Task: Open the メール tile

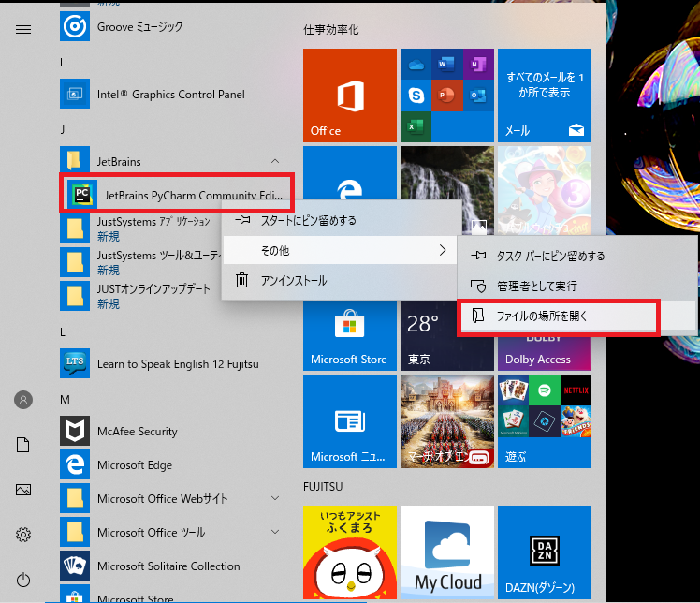Action: click(x=545, y=96)
